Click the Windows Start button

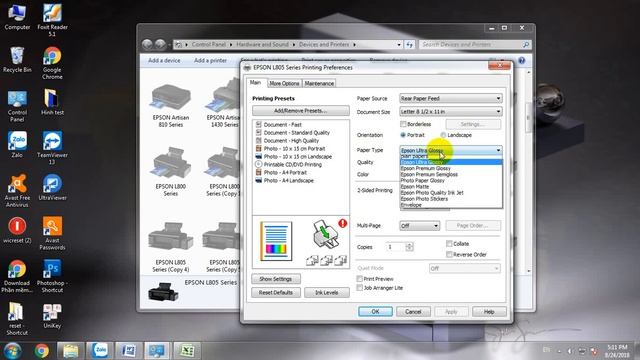pos(13,351)
